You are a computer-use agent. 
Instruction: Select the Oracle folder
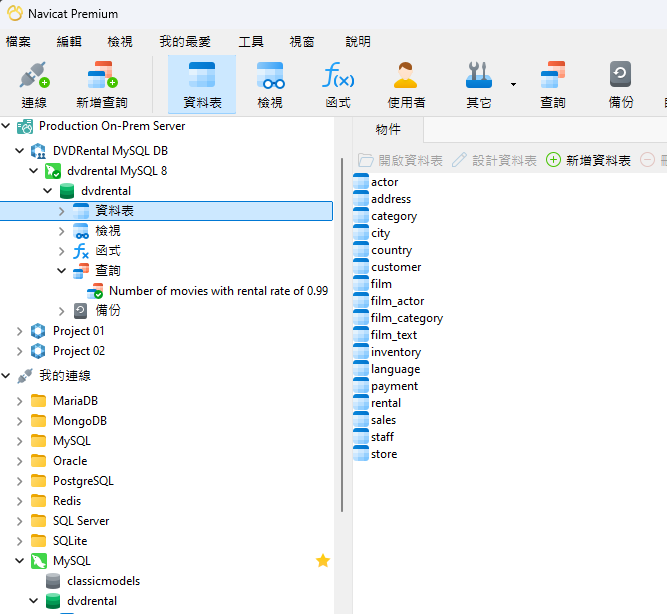point(70,461)
